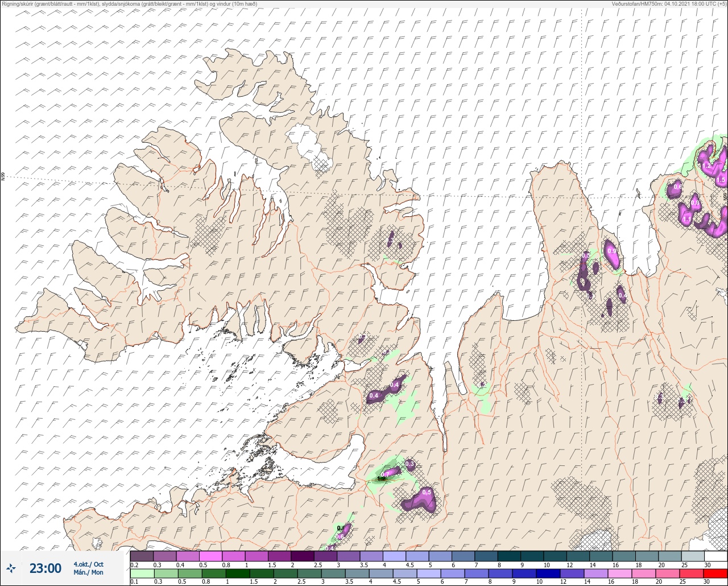Click the '4.okt./ Oct' date label
This screenshot has height=586, width=728.
[x=88, y=564]
